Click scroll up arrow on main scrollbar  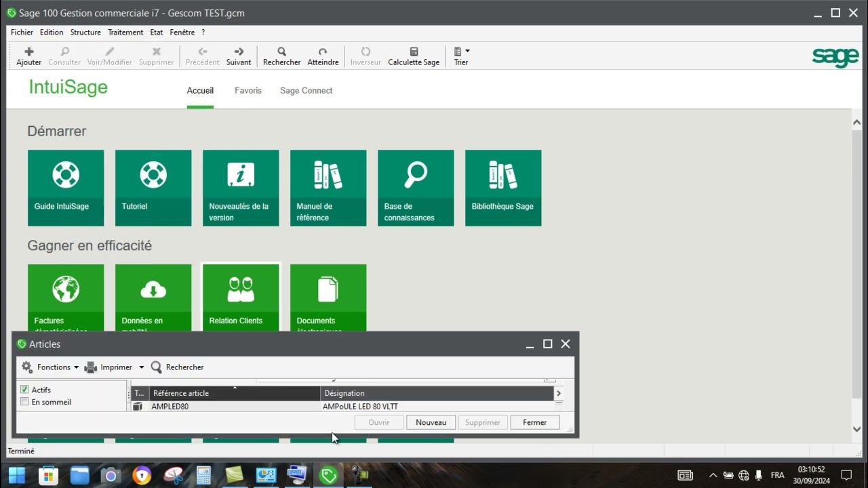point(856,122)
